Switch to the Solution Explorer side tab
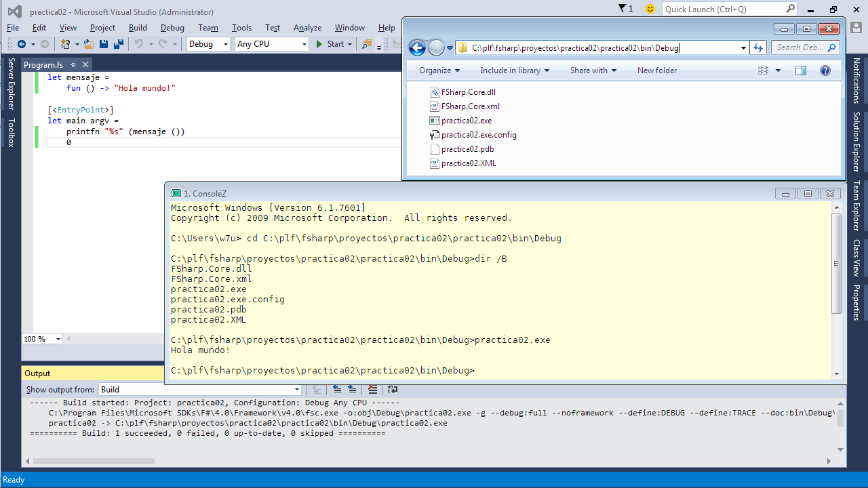Image resolution: width=868 pixels, height=488 pixels. [856, 141]
